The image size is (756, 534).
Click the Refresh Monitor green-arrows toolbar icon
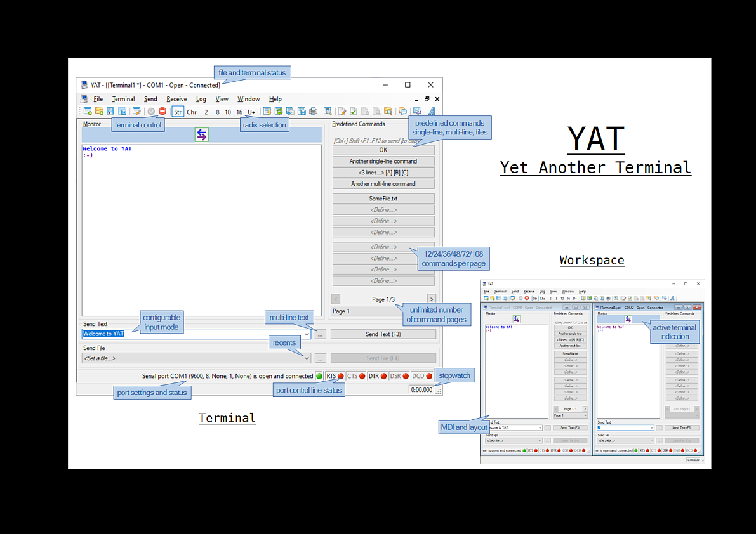(x=279, y=112)
